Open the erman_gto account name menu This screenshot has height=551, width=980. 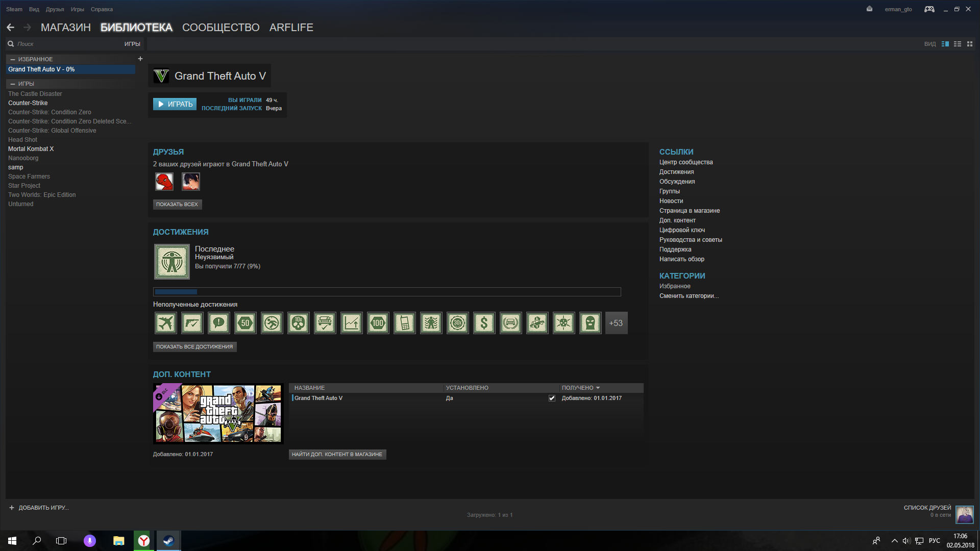(x=898, y=9)
